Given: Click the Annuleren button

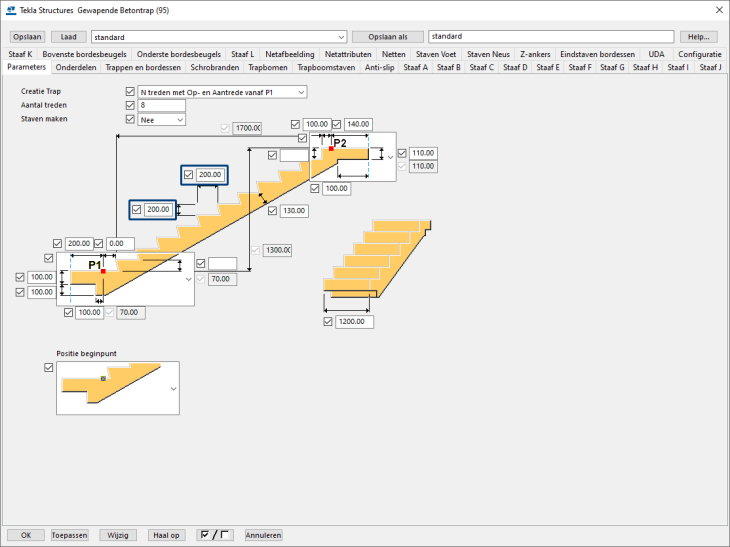Looking at the screenshot, I should [x=263, y=535].
